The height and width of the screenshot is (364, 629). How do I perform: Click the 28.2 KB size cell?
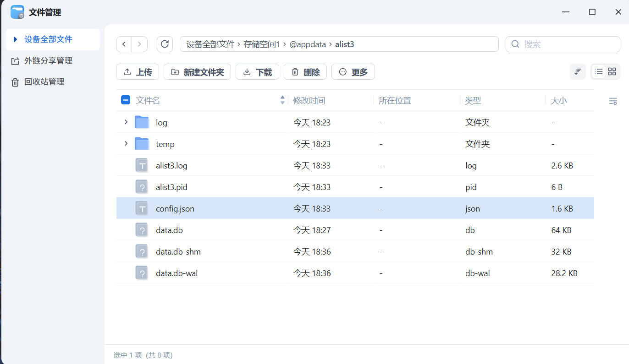click(x=564, y=273)
